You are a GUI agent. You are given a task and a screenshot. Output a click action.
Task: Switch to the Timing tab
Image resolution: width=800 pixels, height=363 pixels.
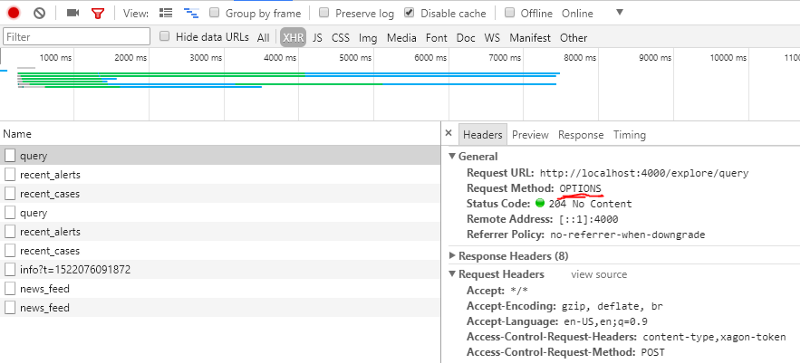[x=629, y=135]
